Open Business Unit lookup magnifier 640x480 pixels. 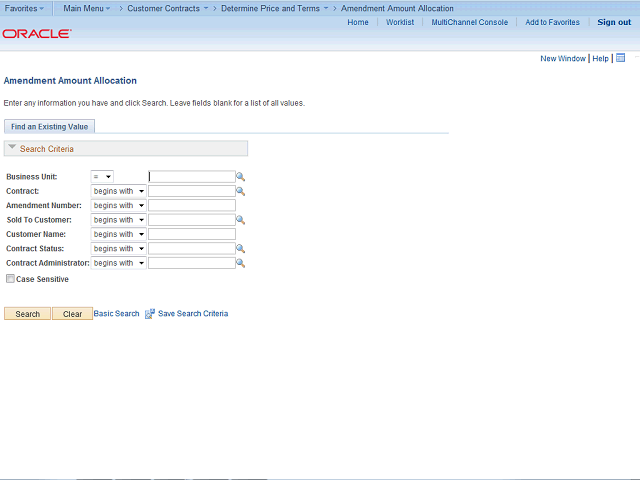click(241, 177)
